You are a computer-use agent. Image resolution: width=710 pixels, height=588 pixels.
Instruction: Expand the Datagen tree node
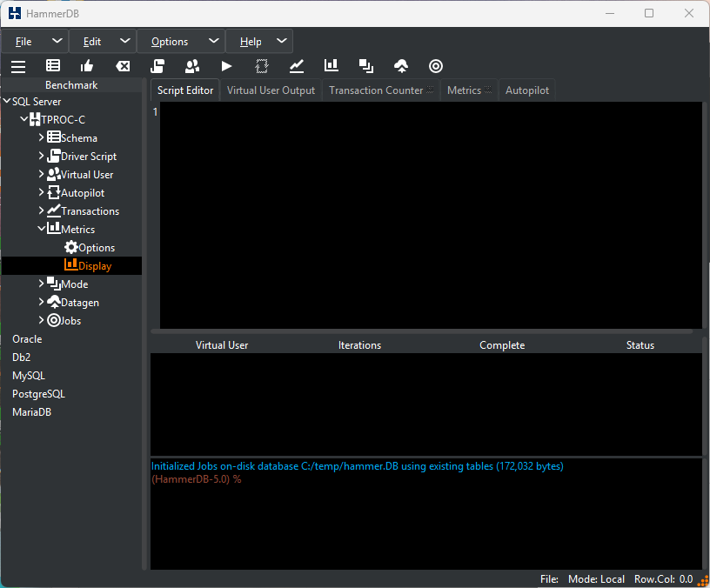[41, 302]
